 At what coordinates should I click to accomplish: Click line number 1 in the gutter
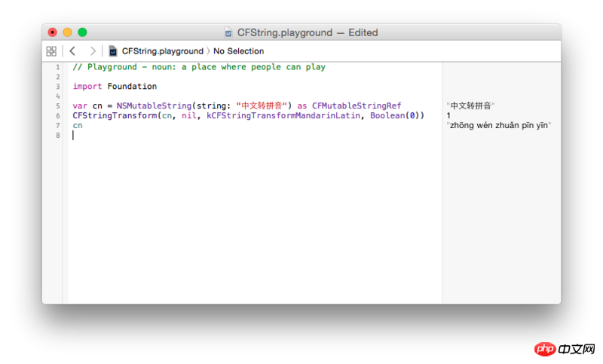tap(58, 67)
